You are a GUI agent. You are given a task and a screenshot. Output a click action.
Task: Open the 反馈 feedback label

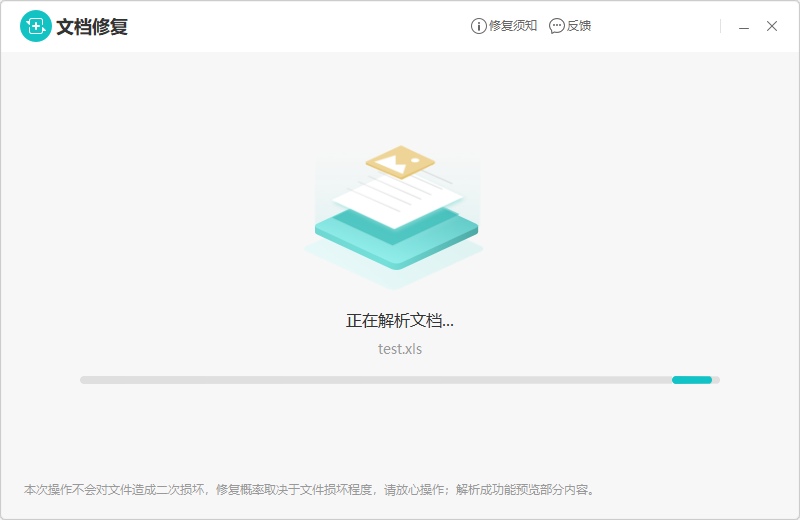580,27
